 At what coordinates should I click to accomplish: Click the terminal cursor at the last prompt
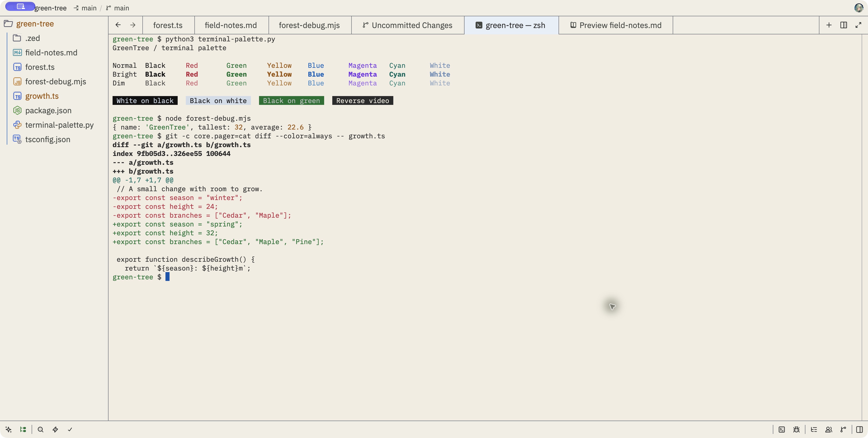pyautogui.click(x=167, y=277)
